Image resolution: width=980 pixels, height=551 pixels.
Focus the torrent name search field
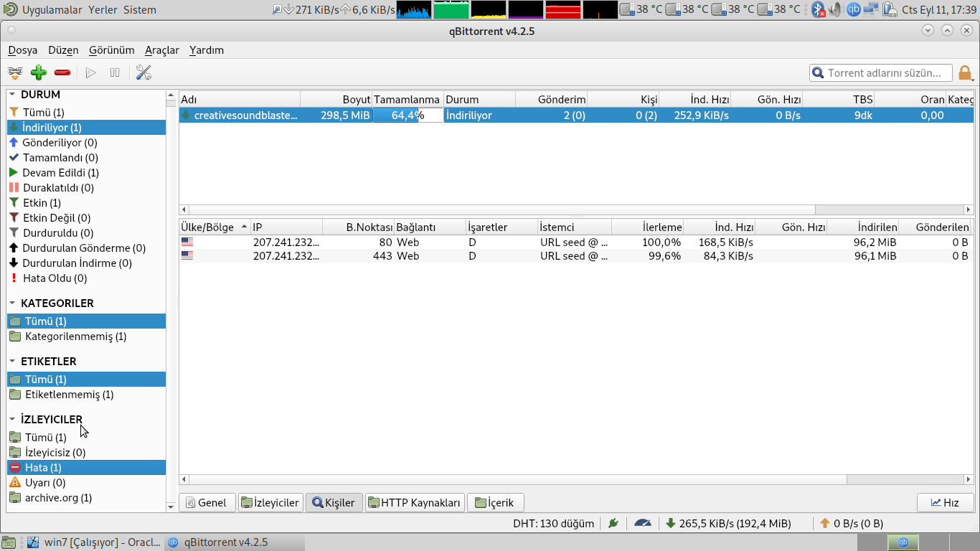pyautogui.click(x=882, y=73)
